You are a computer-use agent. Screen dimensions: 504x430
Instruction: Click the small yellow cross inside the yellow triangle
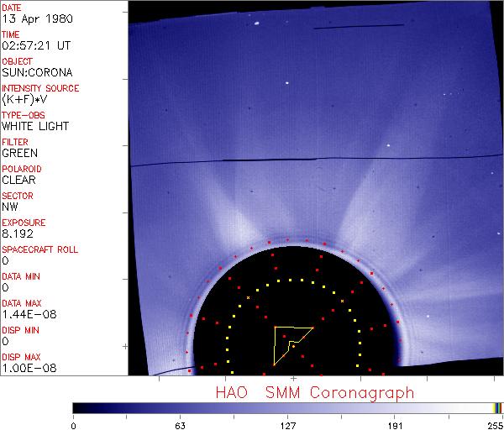point(292,347)
